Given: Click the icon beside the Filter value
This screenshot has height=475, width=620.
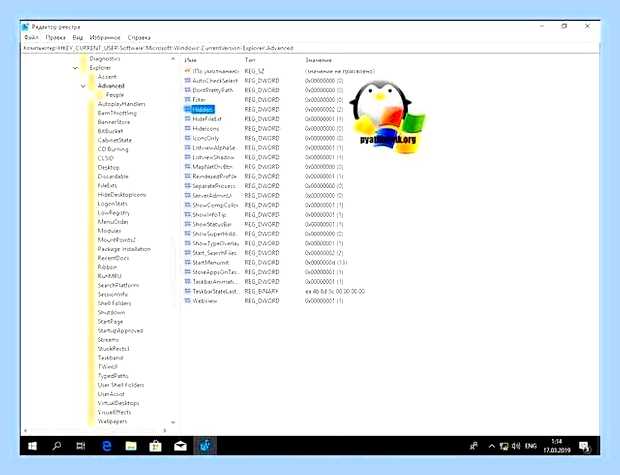Looking at the screenshot, I should 188,100.
